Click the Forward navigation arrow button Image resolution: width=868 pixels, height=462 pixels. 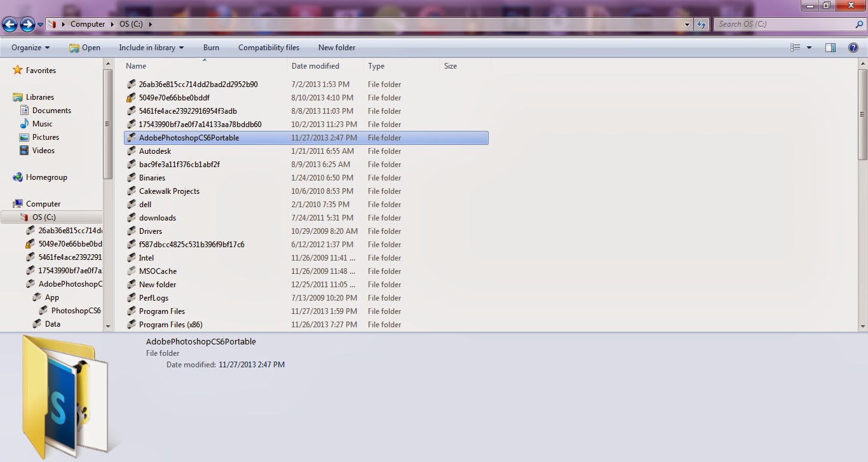point(27,24)
